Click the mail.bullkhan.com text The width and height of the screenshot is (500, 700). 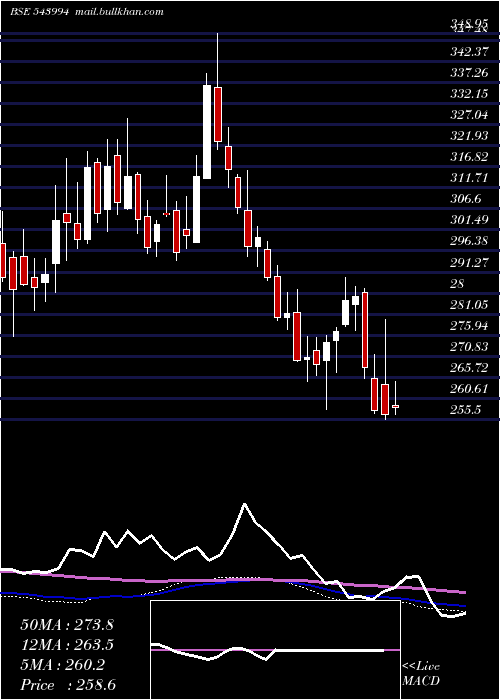(118, 12)
